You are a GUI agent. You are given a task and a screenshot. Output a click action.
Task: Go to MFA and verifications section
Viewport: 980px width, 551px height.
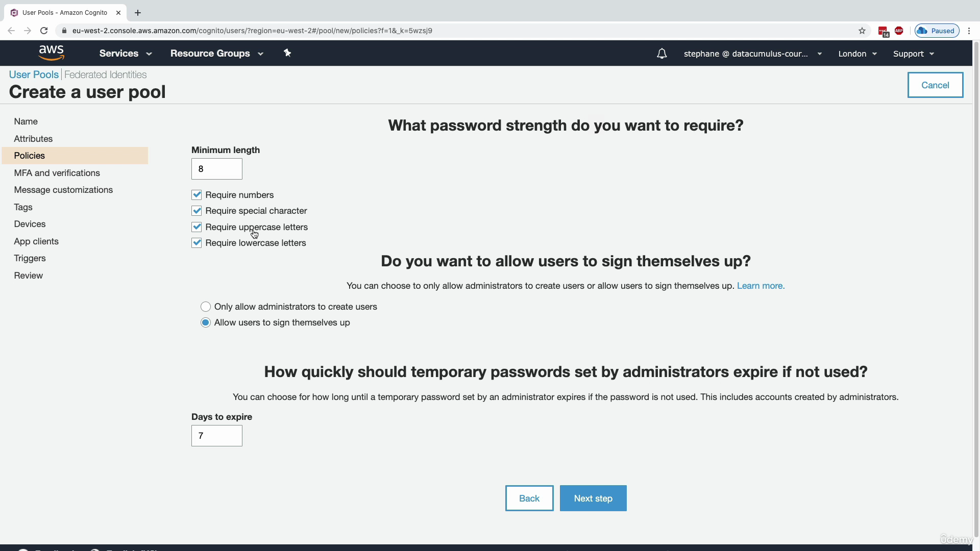pyautogui.click(x=57, y=173)
